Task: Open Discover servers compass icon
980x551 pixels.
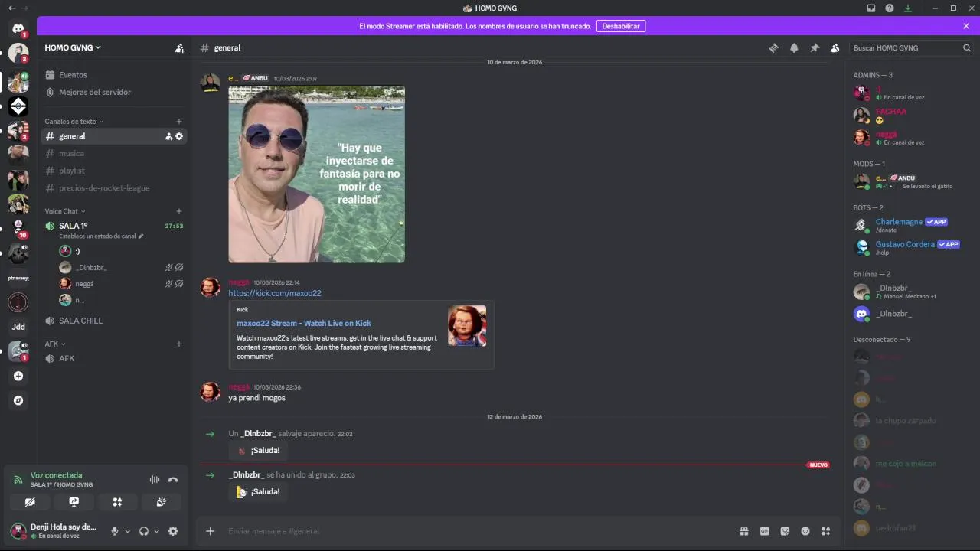Action: [18, 400]
